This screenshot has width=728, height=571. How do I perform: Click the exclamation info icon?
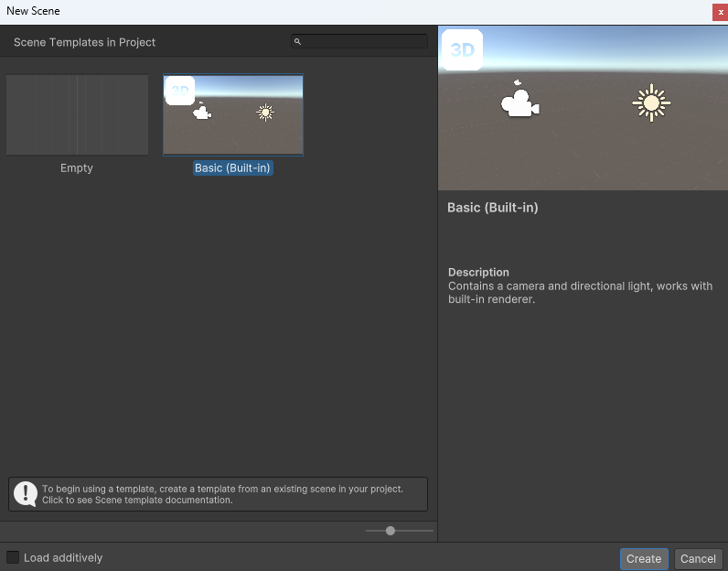pyautogui.click(x=25, y=494)
